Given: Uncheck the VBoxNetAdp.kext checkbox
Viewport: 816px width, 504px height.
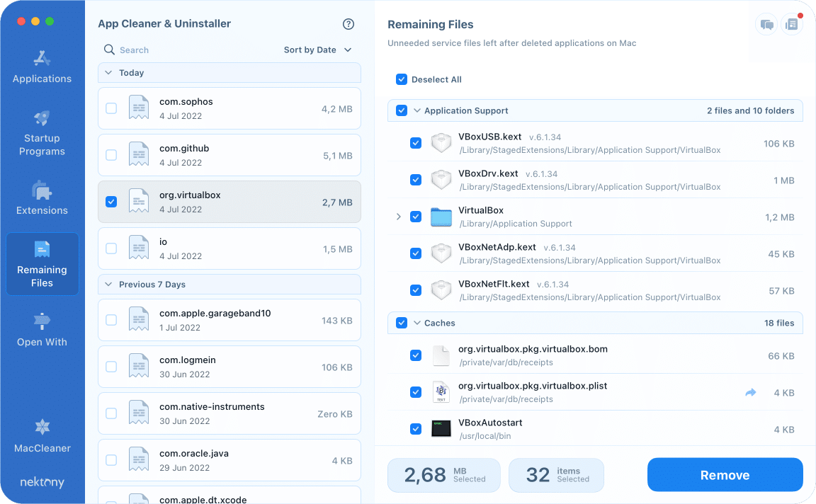Looking at the screenshot, I should coord(416,253).
